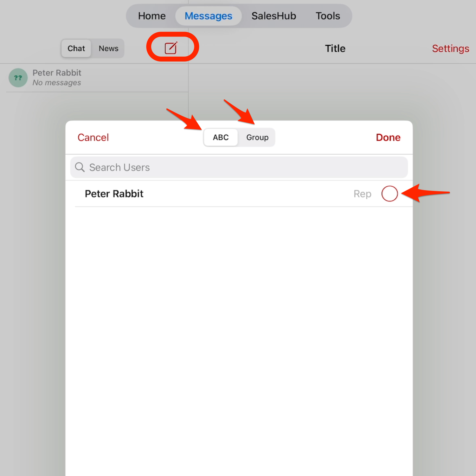The height and width of the screenshot is (476, 476).
Task: Select the Messages tab
Action: tap(208, 16)
